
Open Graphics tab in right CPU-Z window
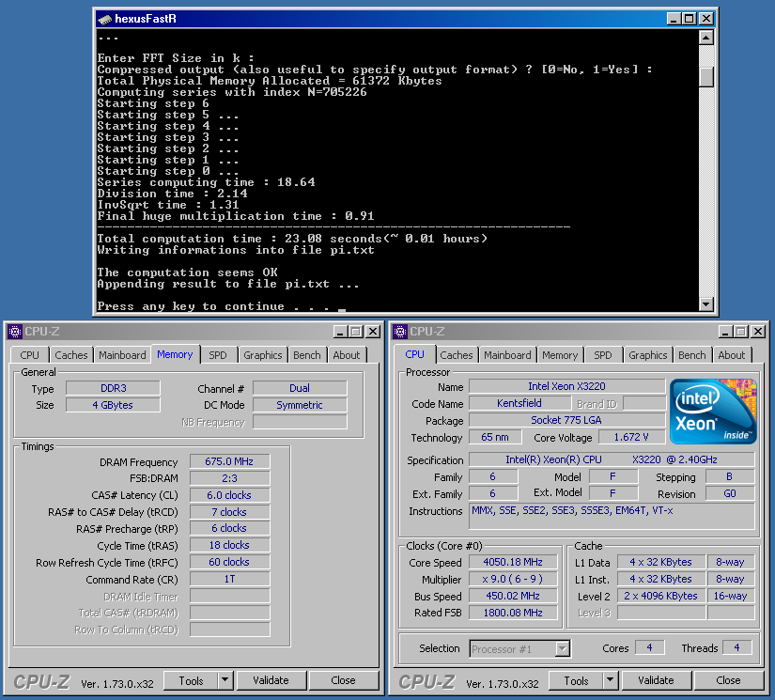click(x=648, y=355)
